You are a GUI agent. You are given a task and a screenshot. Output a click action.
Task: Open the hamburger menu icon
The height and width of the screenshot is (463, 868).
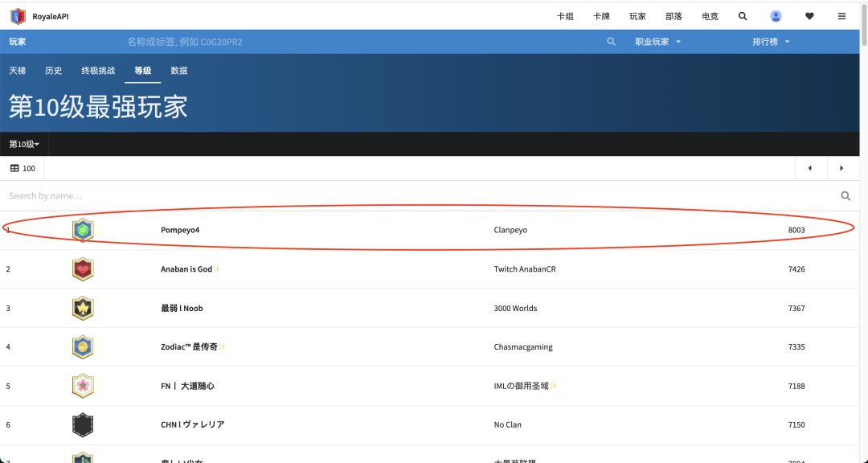[841, 16]
